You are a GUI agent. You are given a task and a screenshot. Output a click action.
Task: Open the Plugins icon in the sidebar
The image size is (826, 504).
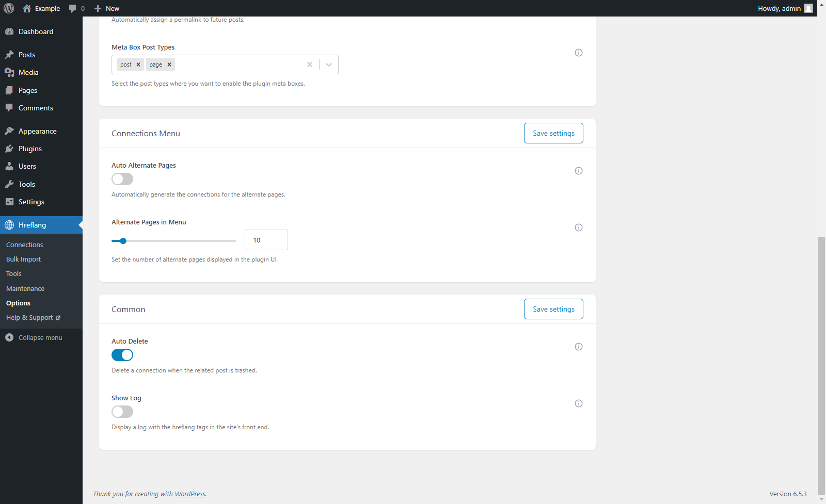(x=10, y=149)
